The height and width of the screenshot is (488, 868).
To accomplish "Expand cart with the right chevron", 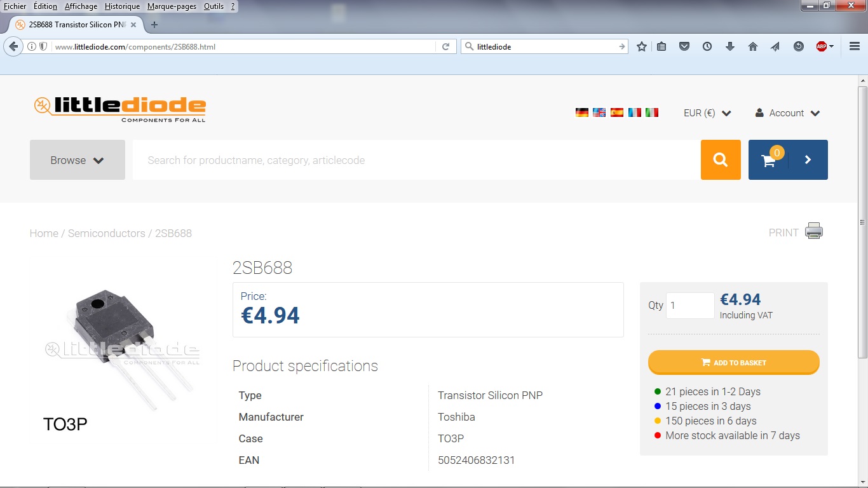I will [808, 160].
